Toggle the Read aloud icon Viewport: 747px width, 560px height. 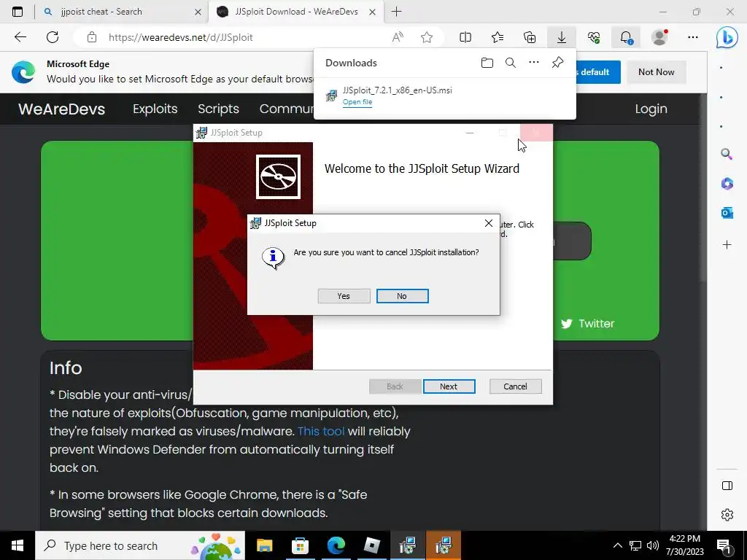point(398,37)
